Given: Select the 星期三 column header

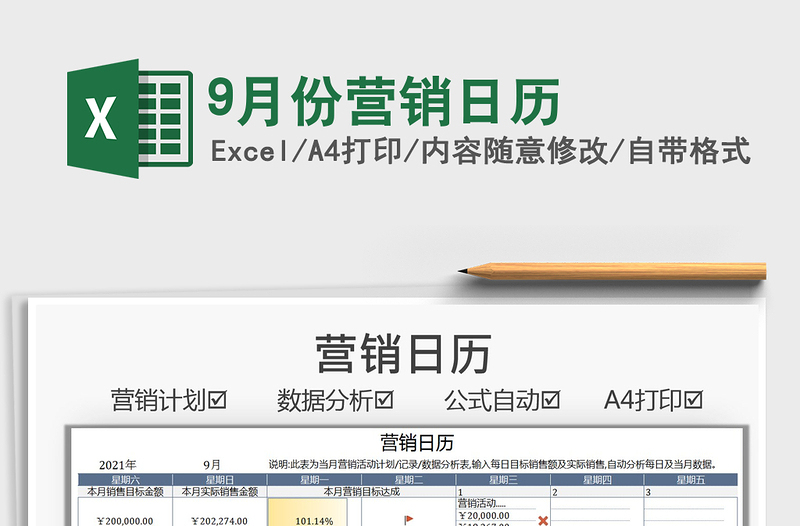Looking at the screenshot, I should pyautogui.click(x=503, y=480).
